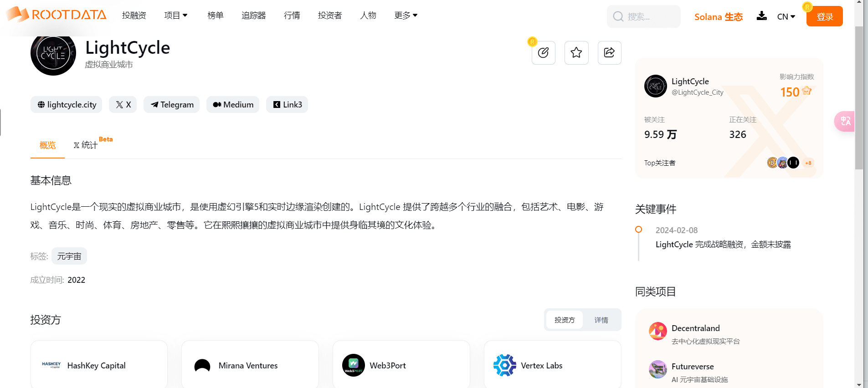Click the scrollbar down arrow
Image resolution: width=868 pixels, height=388 pixels.
(x=859, y=384)
